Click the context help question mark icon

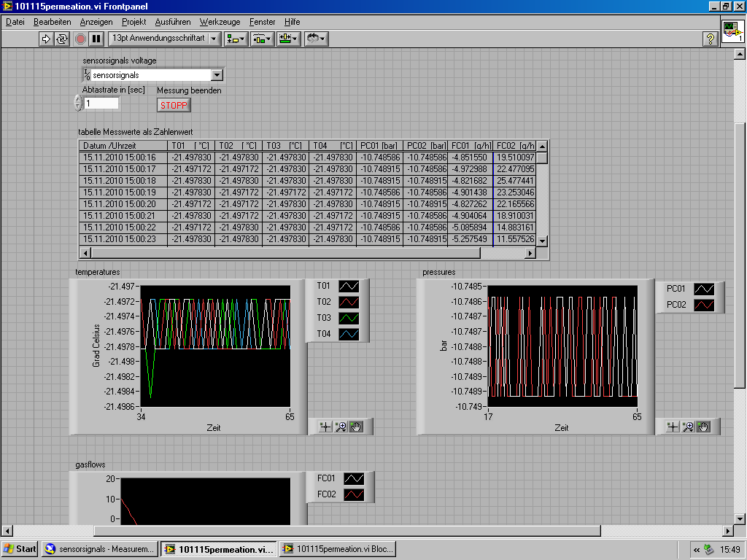pyautogui.click(x=710, y=39)
